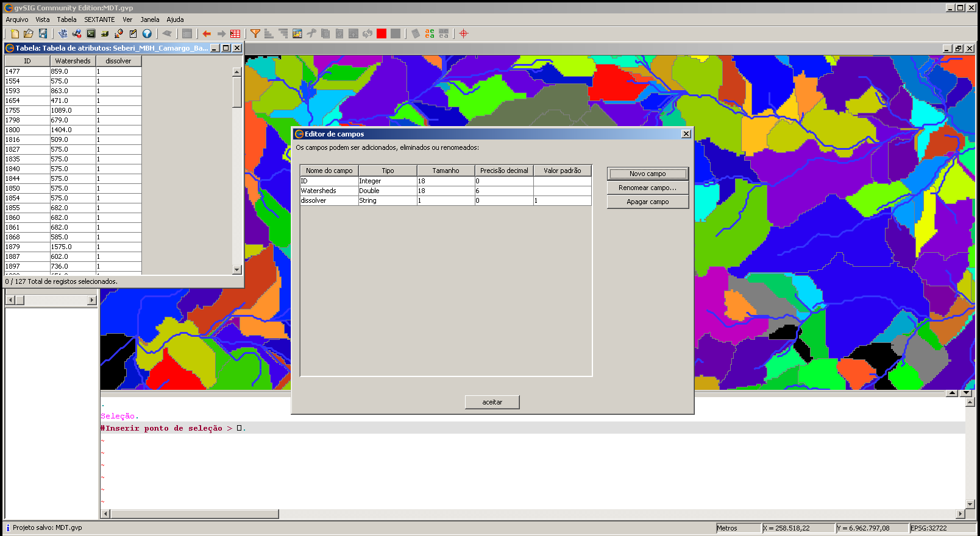Click the new project document icon
The height and width of the screenshot is (536, 980).
15,33
